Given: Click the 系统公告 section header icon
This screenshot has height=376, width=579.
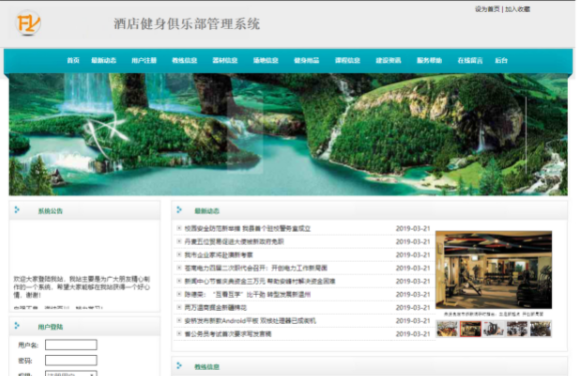Looking at the screenshot, I should click(17, 210).
